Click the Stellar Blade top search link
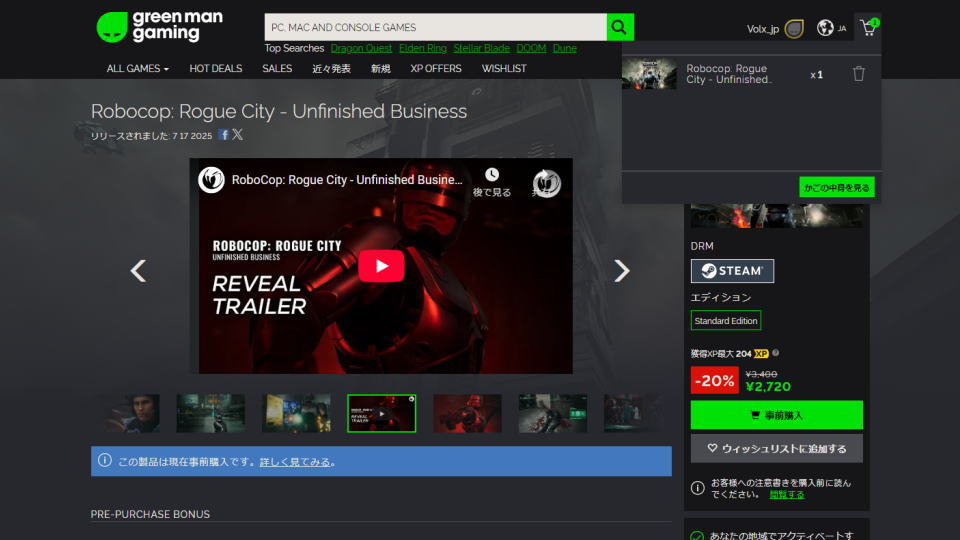 481,48
